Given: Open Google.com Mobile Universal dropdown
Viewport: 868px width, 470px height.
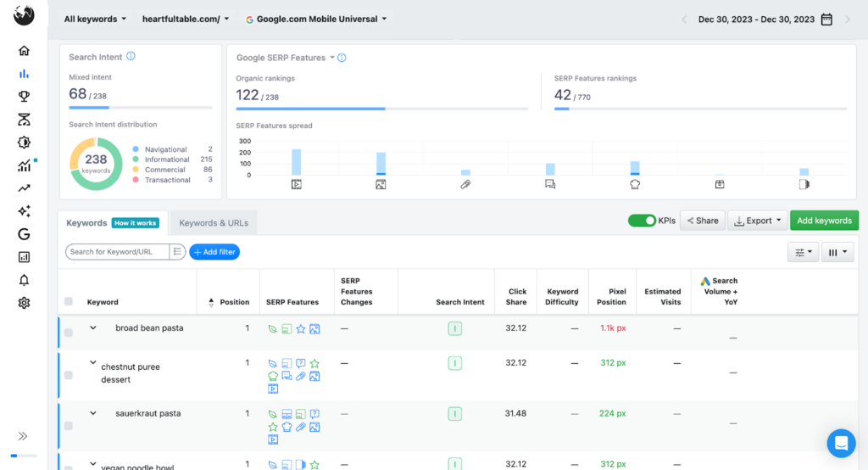Looking at the screenshot, I should click(316, 19).
